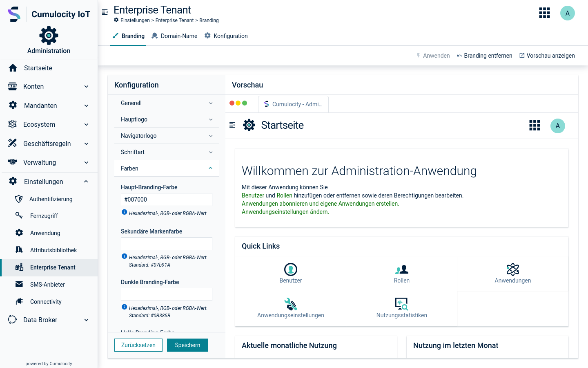The width and height of the screenshot is (588, 368).
Task: Collapse navigator with top-left toggle icon
Action: tap(105, 12)
